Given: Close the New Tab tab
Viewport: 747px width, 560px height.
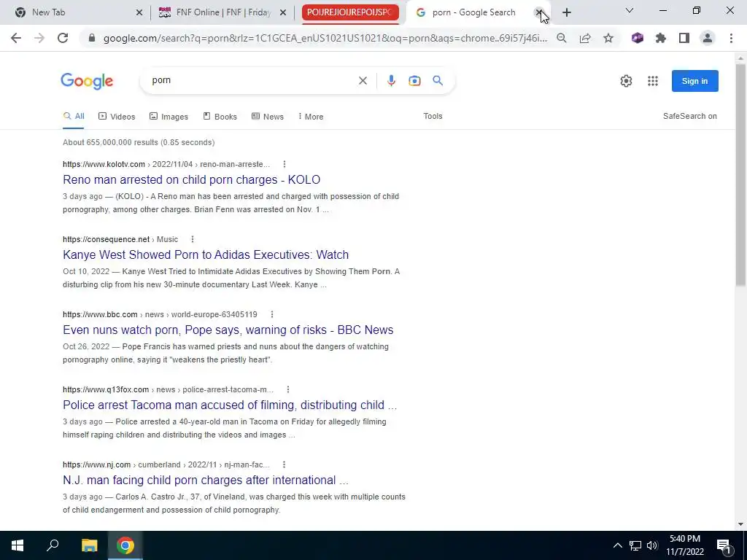Looking at the screenshot, I should coord(139,12).
